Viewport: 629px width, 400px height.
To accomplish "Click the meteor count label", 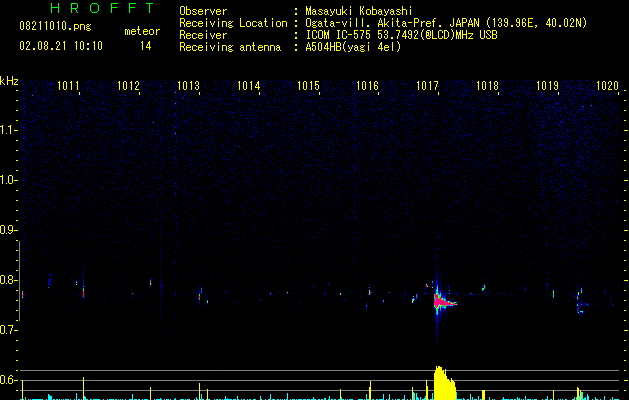I will [142, 31].
